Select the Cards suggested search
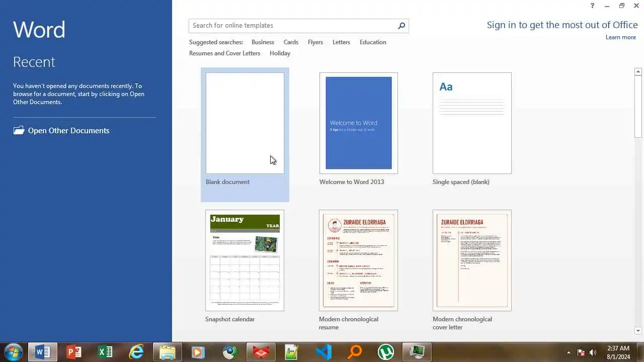The height and width of the screenshot is (362, 644). point(291,42)
